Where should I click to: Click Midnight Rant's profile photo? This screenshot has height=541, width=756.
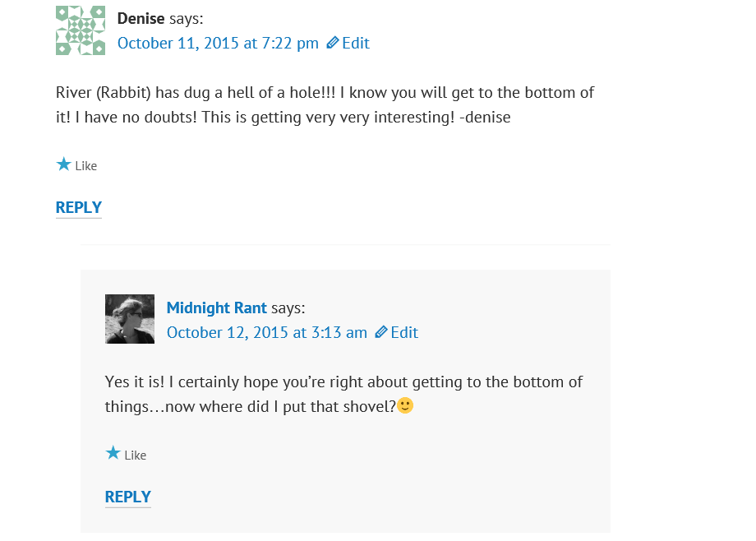[x=130, y=319]
